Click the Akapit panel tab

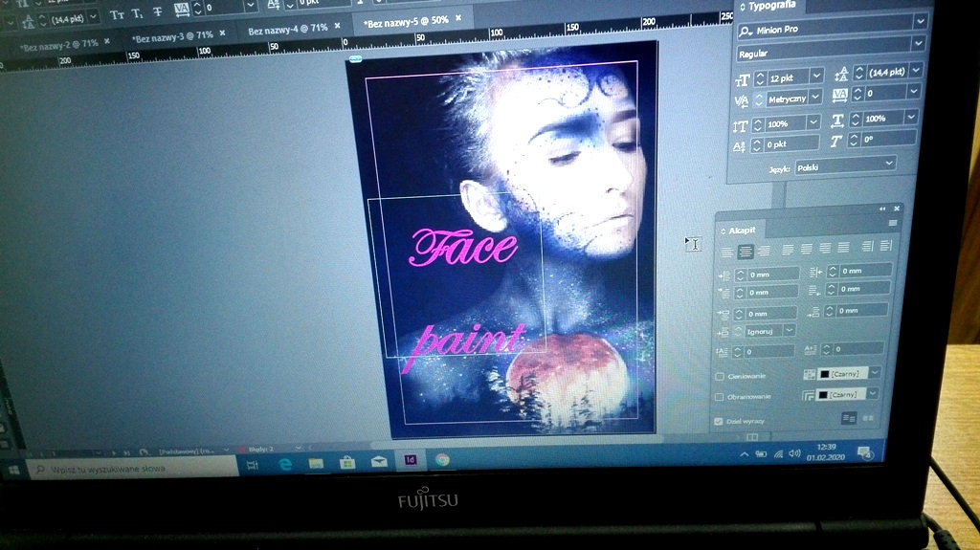click(x=742, y=231)
